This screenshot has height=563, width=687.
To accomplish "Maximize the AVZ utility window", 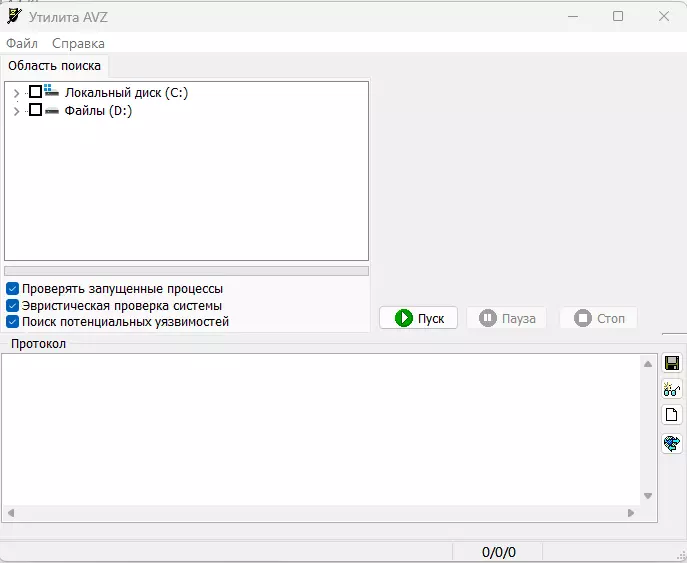I will [618, 16].
